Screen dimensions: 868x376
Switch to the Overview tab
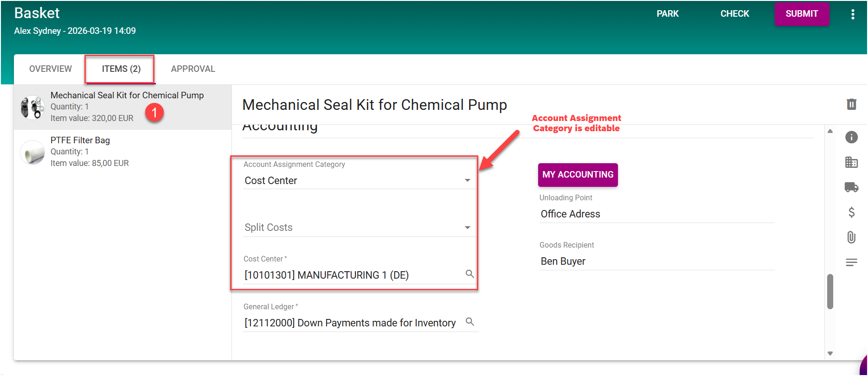[x=51, y=69]
